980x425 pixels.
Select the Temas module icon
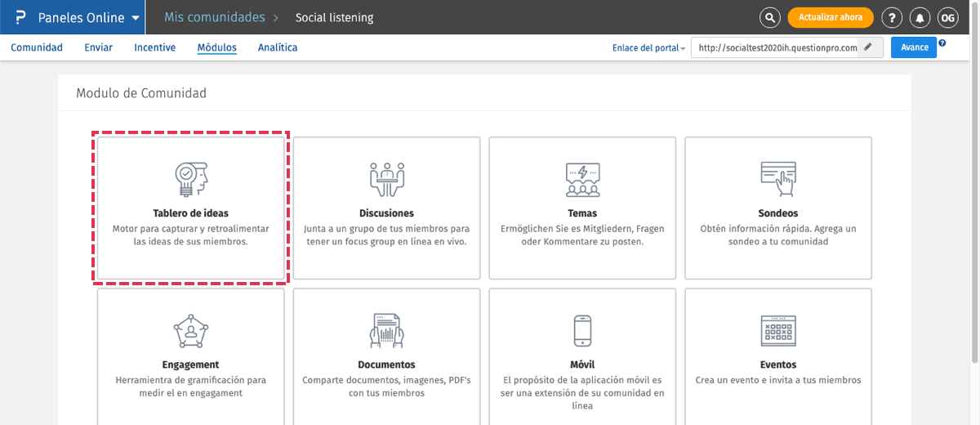click(582, 178)
